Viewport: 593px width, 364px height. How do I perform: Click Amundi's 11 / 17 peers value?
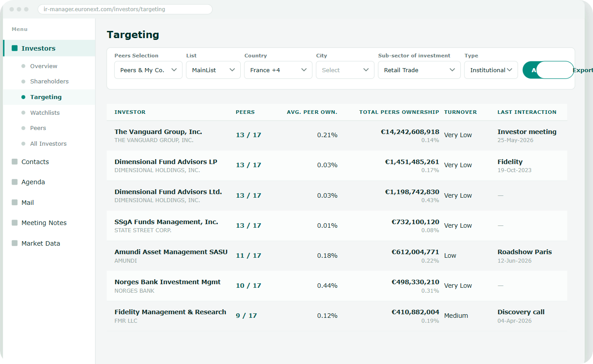coord(248,256)
